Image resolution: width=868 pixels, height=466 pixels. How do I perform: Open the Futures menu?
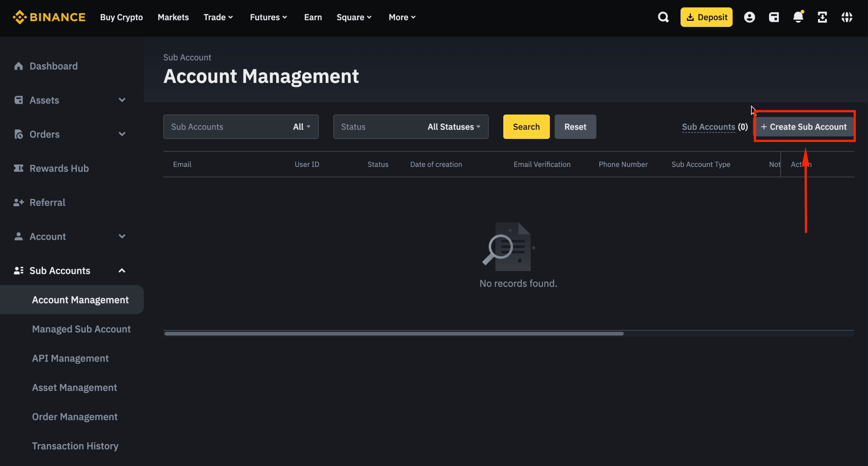(x=268, y=17)
